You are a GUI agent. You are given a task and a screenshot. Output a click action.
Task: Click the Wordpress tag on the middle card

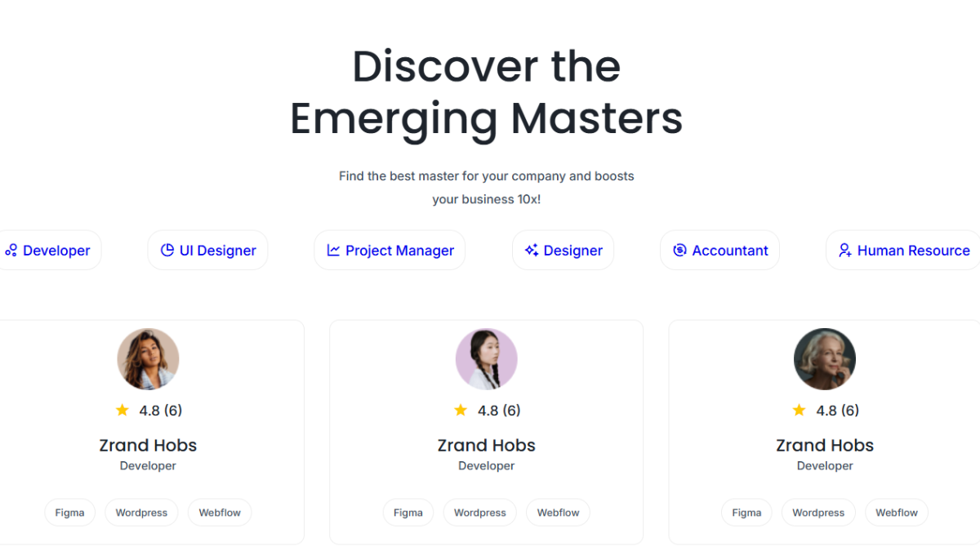pos(480,513)
